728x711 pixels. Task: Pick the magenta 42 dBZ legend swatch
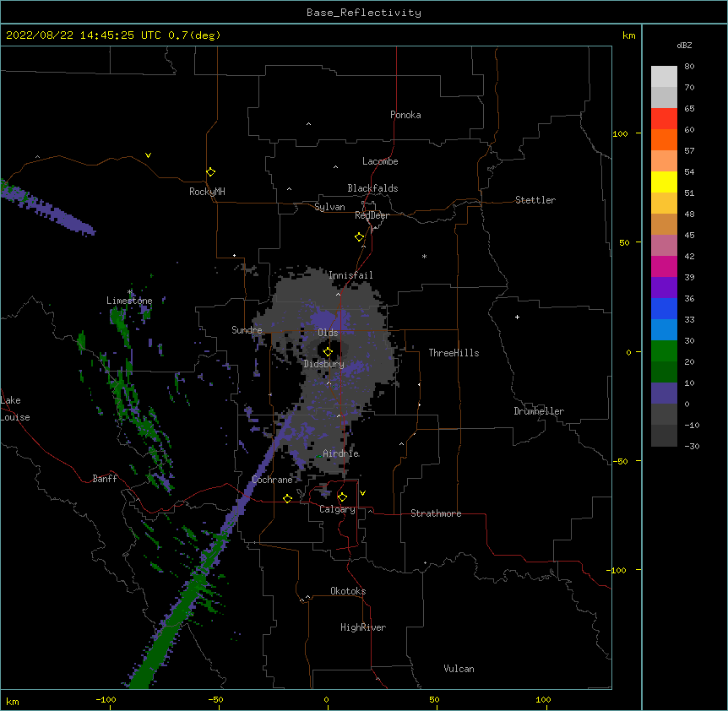(x=664, y=266)
